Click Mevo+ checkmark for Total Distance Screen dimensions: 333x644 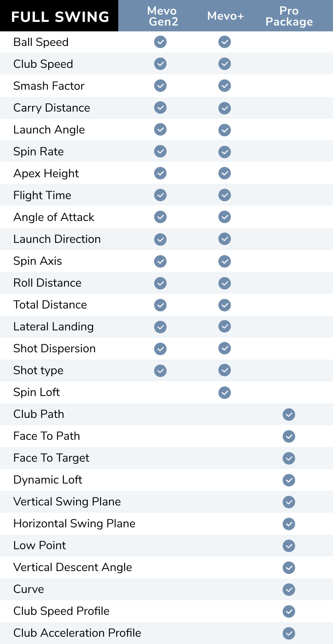point(225,305)
